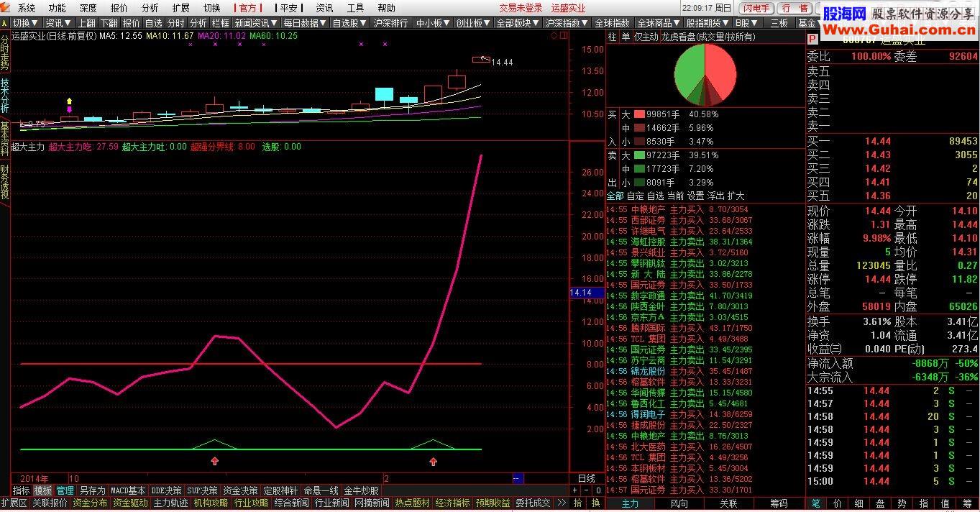Select the 关联 tab
Image resolution: width=980 pixels, height=512 pixels.
[728, 503]
